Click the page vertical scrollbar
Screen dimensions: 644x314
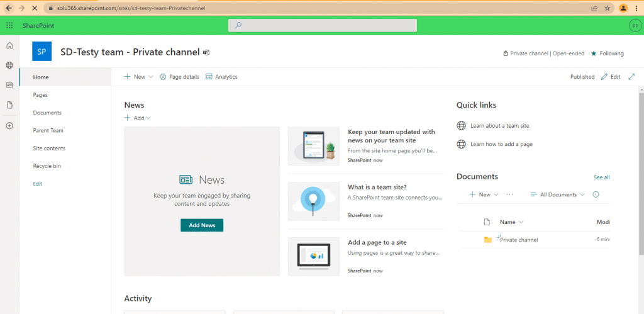641,172
